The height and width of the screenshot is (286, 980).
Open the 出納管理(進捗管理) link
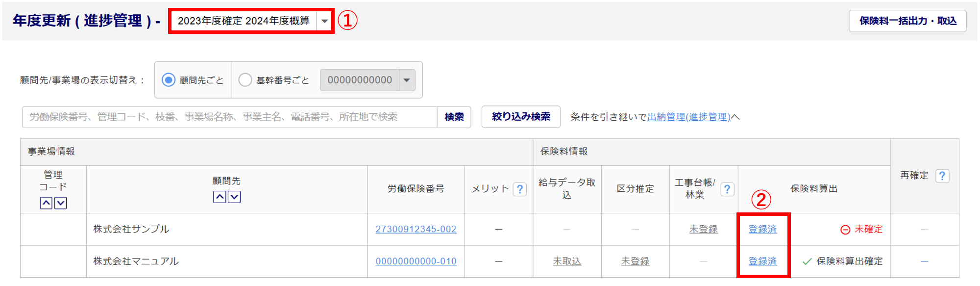(689, 117)
